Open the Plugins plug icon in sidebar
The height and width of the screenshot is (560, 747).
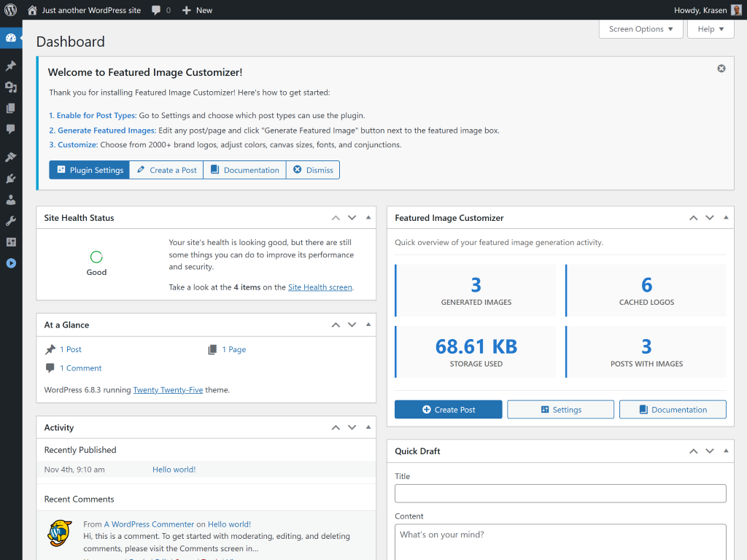coord(11,178)
